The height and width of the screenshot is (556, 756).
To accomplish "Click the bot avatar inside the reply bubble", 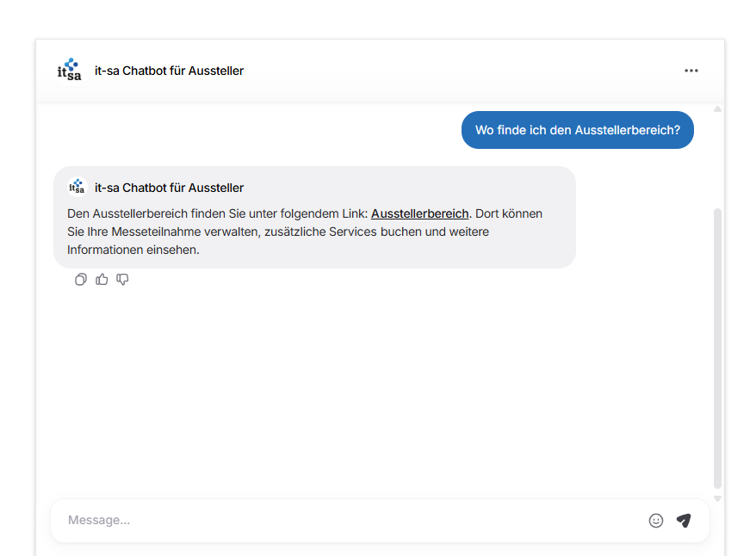I will pos(77,187).
